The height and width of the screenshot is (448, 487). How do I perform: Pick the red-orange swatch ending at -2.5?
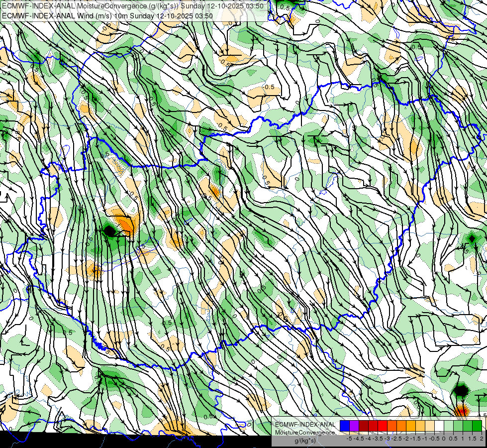pos(392,426)
